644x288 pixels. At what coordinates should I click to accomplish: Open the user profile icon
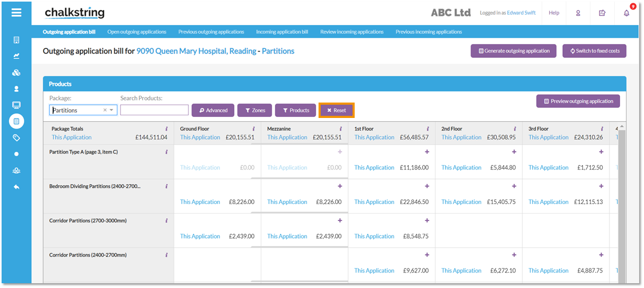[x=578, y=13]
